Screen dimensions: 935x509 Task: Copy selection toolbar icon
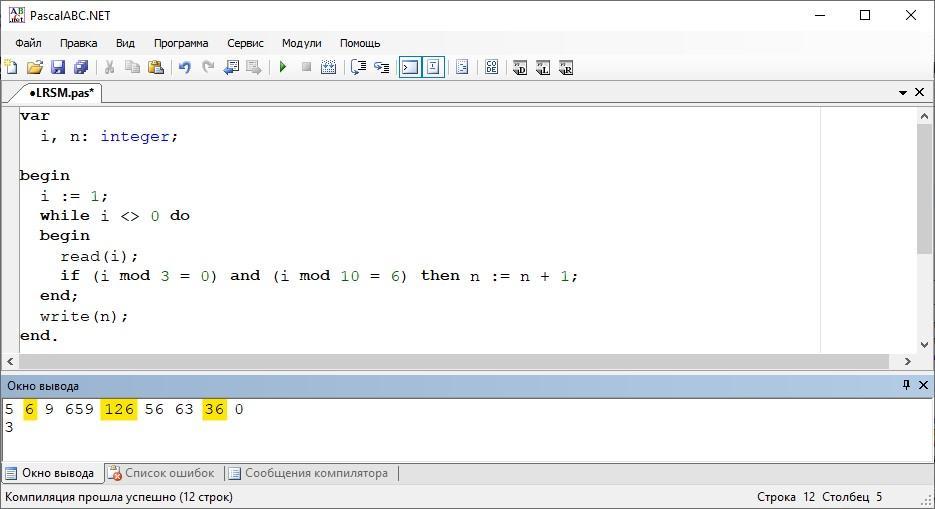pyautogui.click(x=132, y=67)
